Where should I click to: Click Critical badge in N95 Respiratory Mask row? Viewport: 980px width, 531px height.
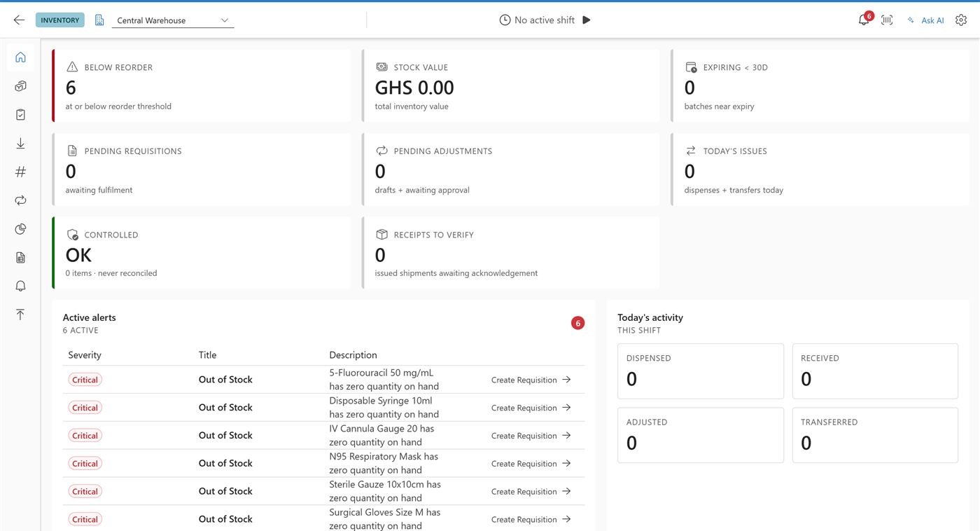click(x=85, y=464)
